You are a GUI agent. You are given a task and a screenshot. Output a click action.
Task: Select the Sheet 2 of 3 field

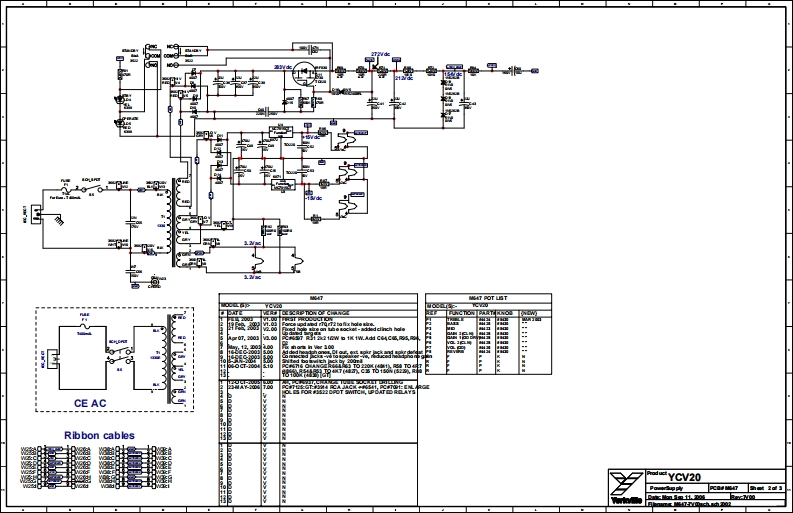[x=772, y=487]
